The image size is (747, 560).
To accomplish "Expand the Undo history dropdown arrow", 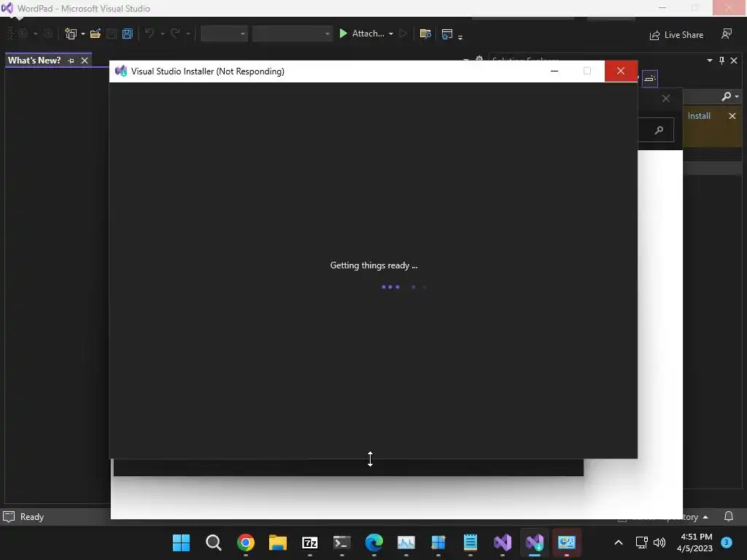I will [x=163, y=34].
